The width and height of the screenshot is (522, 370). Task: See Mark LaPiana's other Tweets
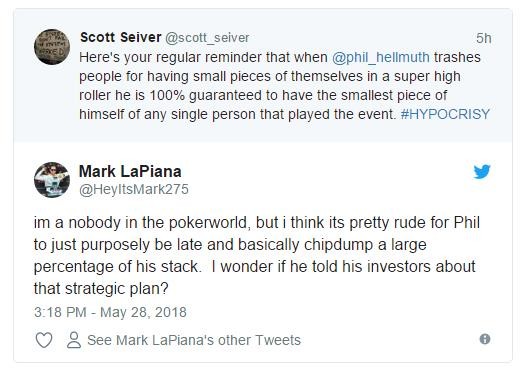(x=194, y=340)
